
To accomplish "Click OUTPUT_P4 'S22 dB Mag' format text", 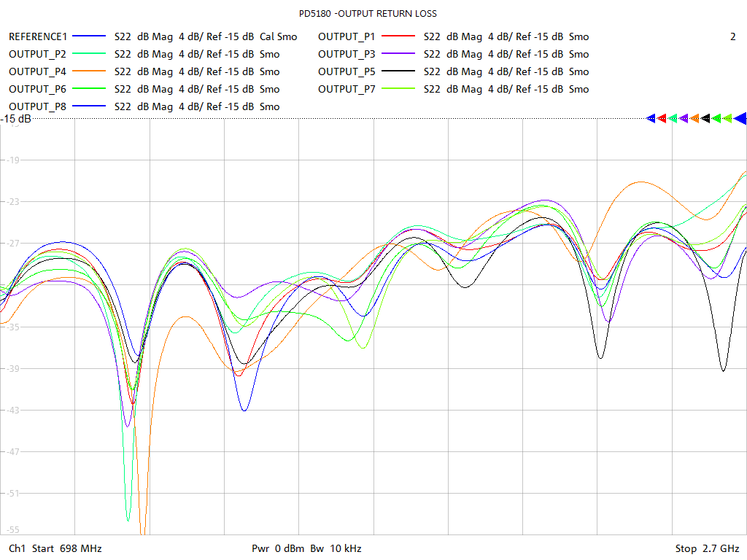I will 144,72.
